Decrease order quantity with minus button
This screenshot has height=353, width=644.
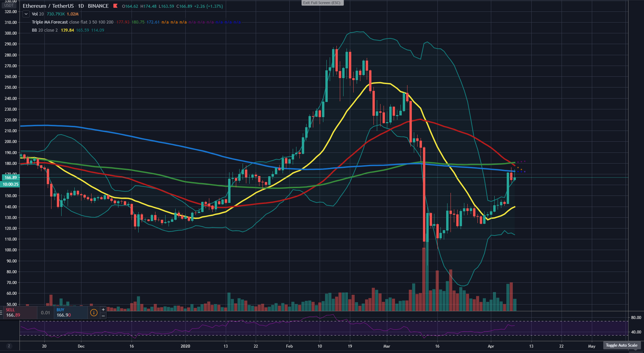[x=103, y=316]
